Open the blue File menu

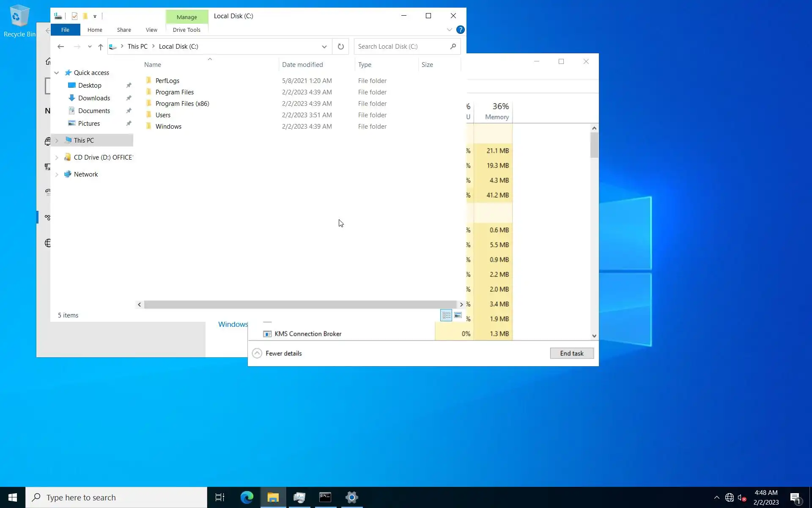pos(65,30)
